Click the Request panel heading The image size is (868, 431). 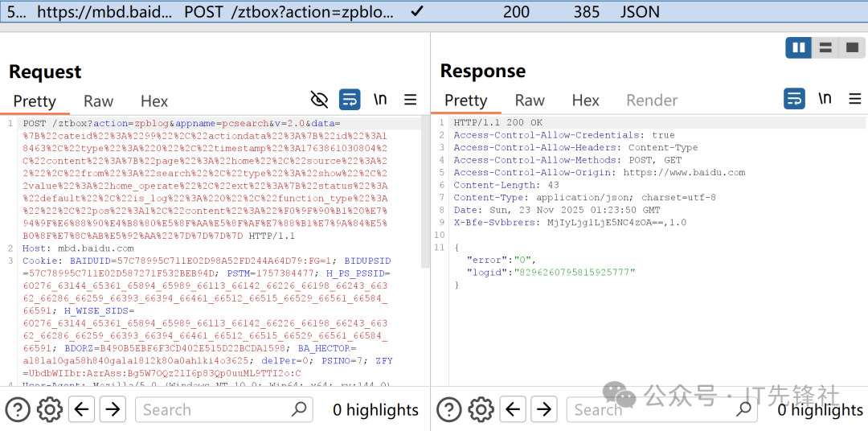45,72
